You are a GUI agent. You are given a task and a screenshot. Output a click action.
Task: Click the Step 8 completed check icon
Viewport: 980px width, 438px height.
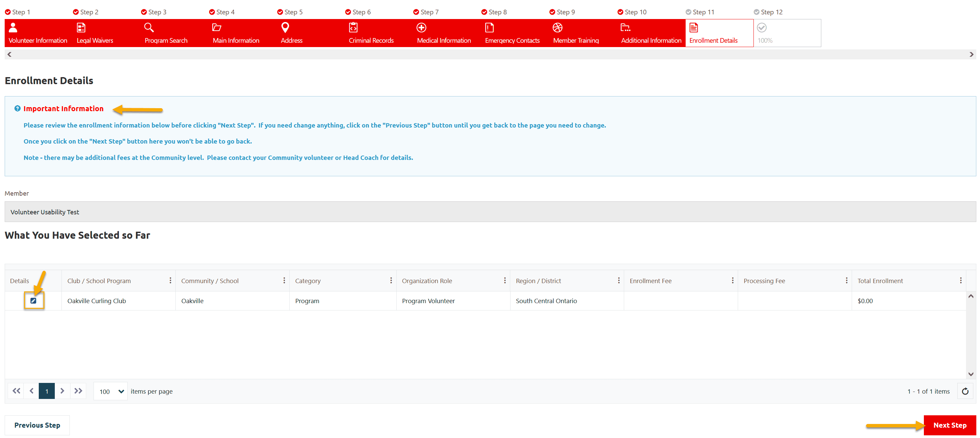484,12
